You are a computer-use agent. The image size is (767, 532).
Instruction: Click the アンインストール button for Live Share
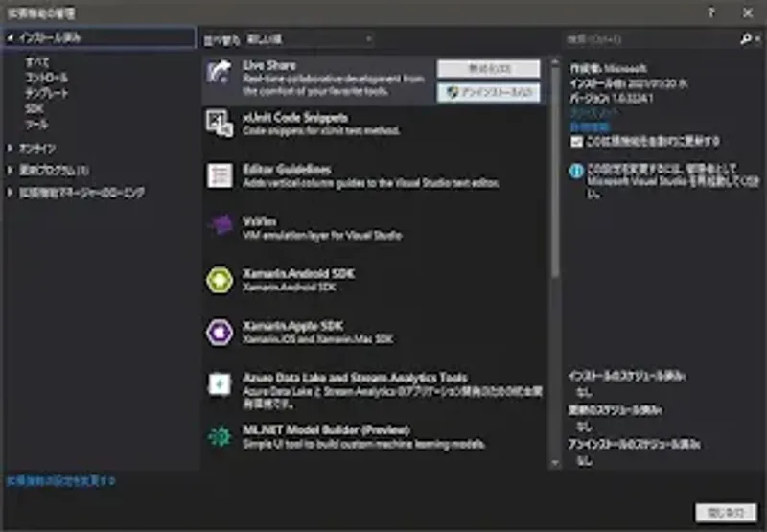tap(488, 92)
